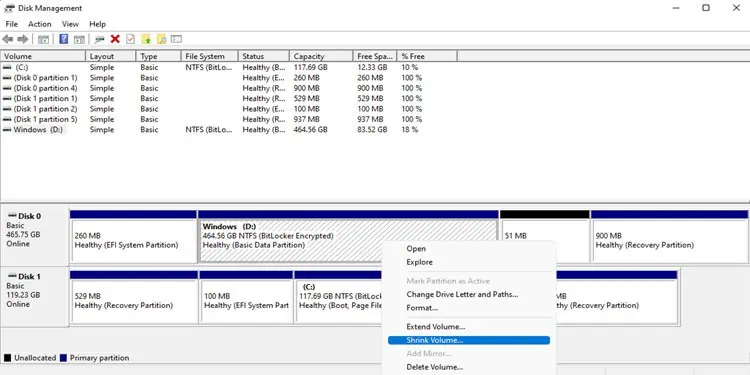Click the connect drive toolbar icon

click(x=99, y=39)
